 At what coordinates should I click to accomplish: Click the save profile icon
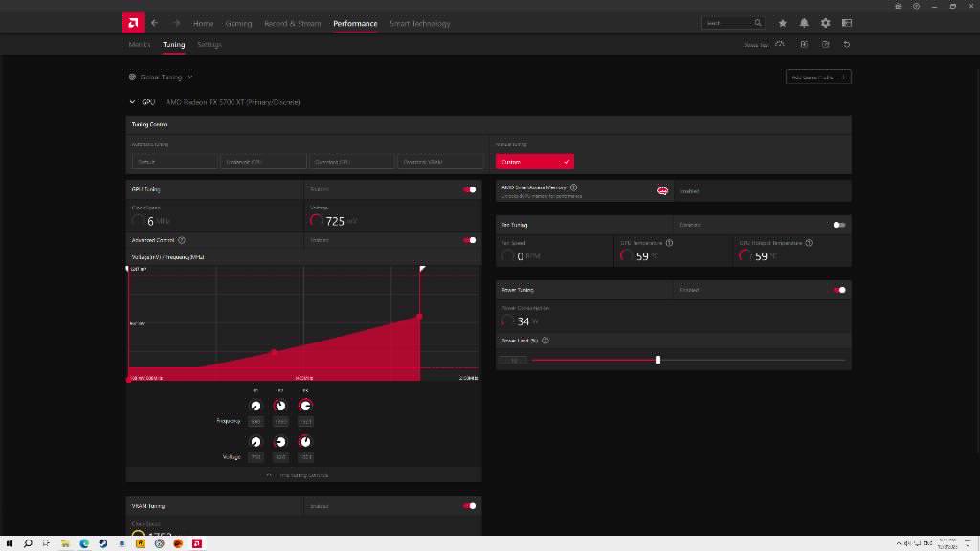[x=826, y=44]
